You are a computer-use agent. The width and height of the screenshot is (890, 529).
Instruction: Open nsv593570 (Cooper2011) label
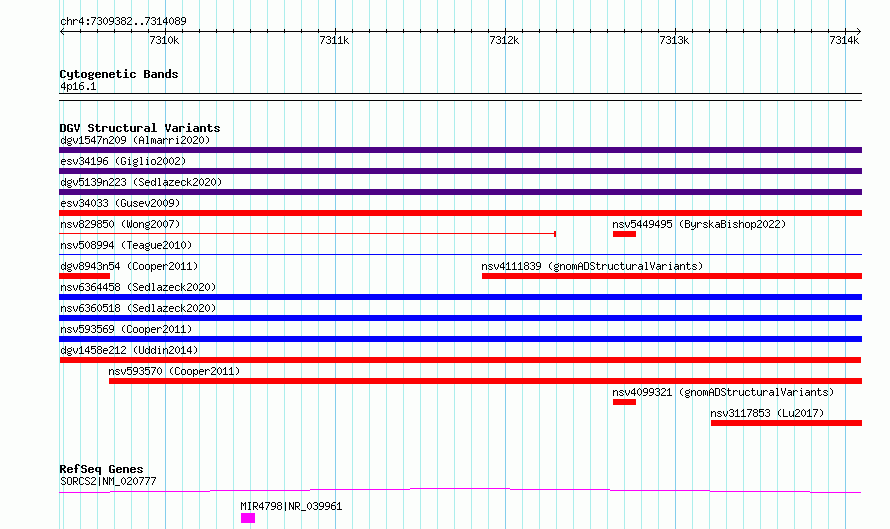click(174, 371)
